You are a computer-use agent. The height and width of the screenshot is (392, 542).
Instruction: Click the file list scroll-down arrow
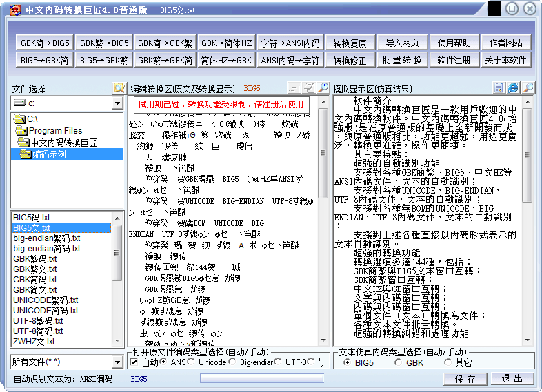coord(117,341)
